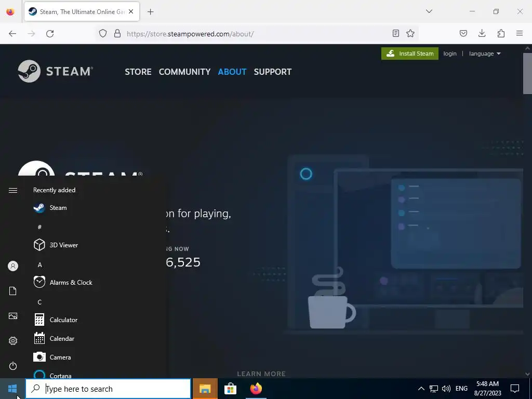Click the ENG input language indicator

(461, 389)
